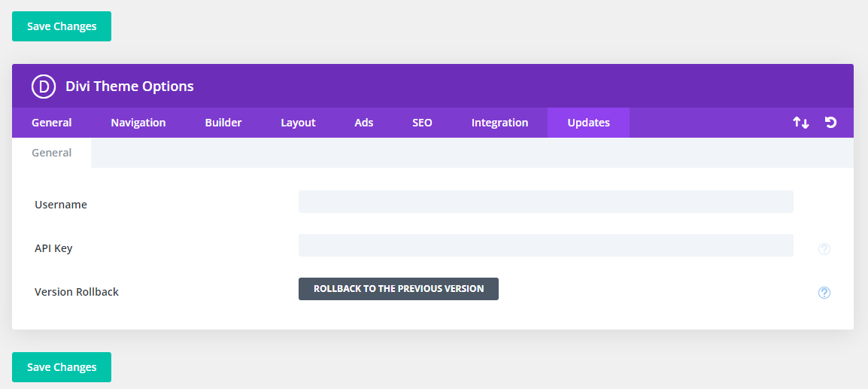This screenshot has height=389, width=868.
Task: Click the reset to defaults icon
Action: (830, 123)
